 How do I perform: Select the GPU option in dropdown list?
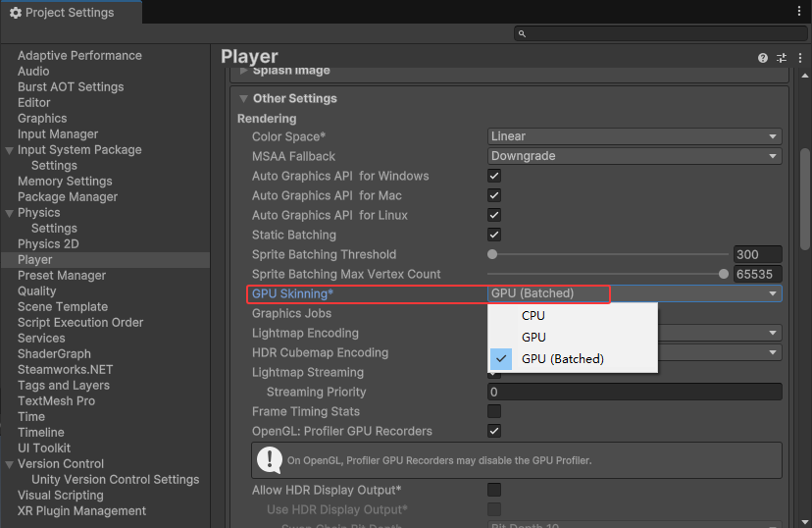533,338
